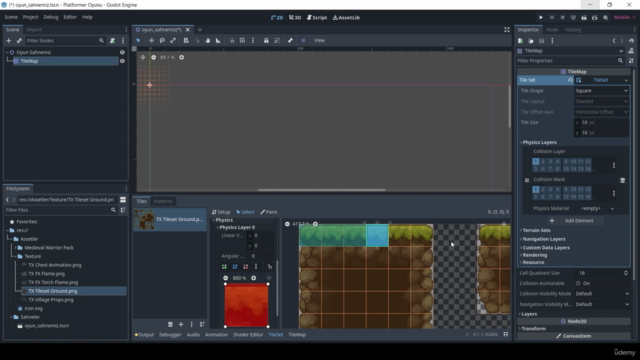Toggle Collision Mask bit 1
This screenshot has width=640, height=360.
[536, 189]
